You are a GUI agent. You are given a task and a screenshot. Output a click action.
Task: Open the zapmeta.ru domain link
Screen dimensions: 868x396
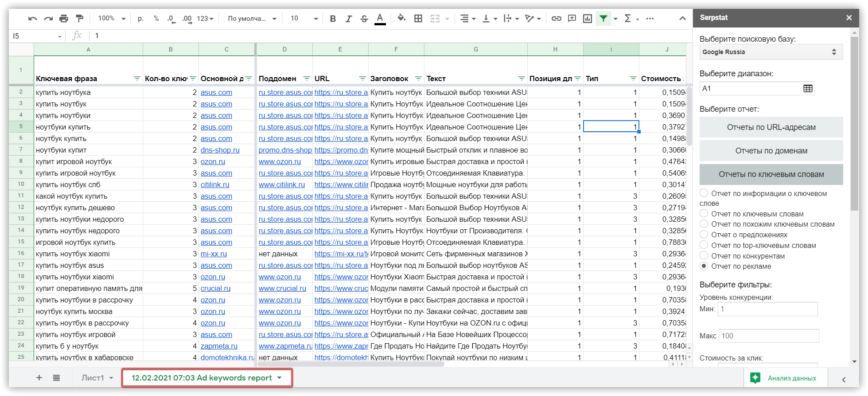[x=219, y=346]
